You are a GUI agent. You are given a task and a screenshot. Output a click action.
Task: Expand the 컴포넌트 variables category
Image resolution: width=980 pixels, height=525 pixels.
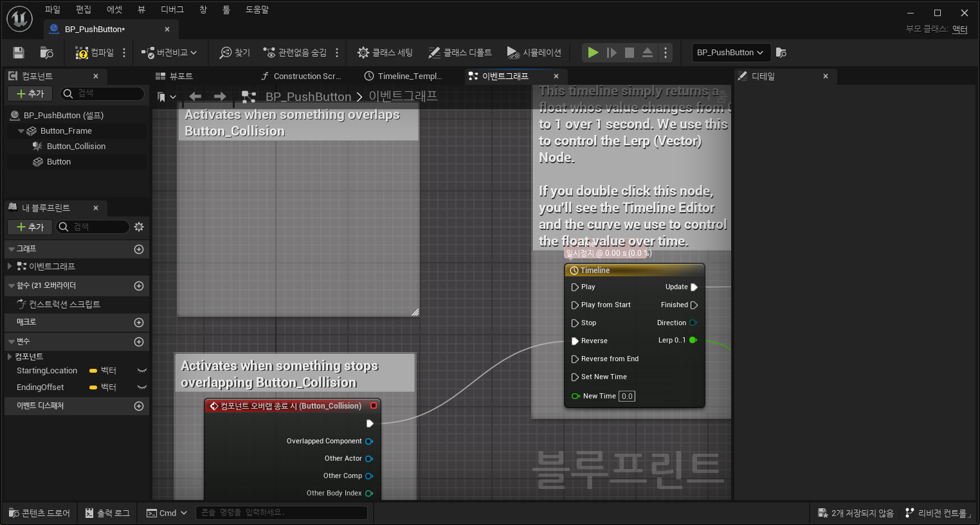coord(10,357)
